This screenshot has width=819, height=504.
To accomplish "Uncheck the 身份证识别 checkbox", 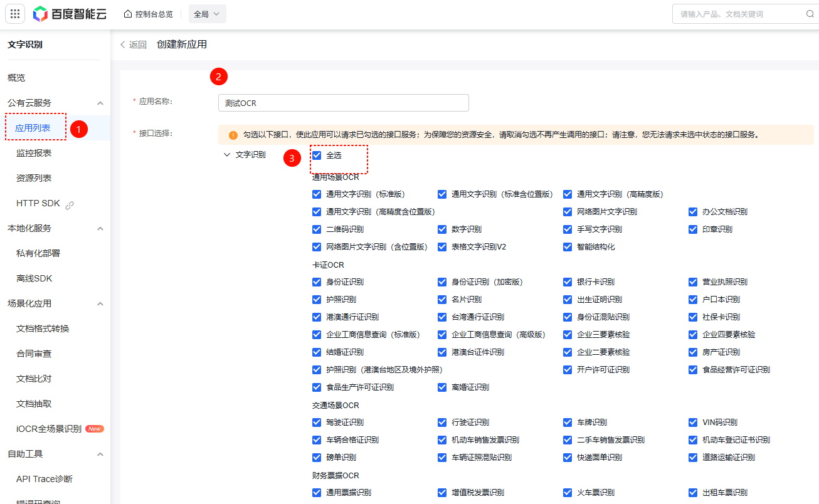I will (x=317, y=282).
